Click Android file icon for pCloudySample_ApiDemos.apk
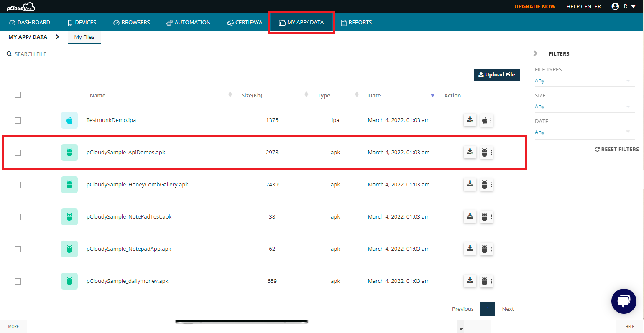The image size is (644, 333). 69,153
